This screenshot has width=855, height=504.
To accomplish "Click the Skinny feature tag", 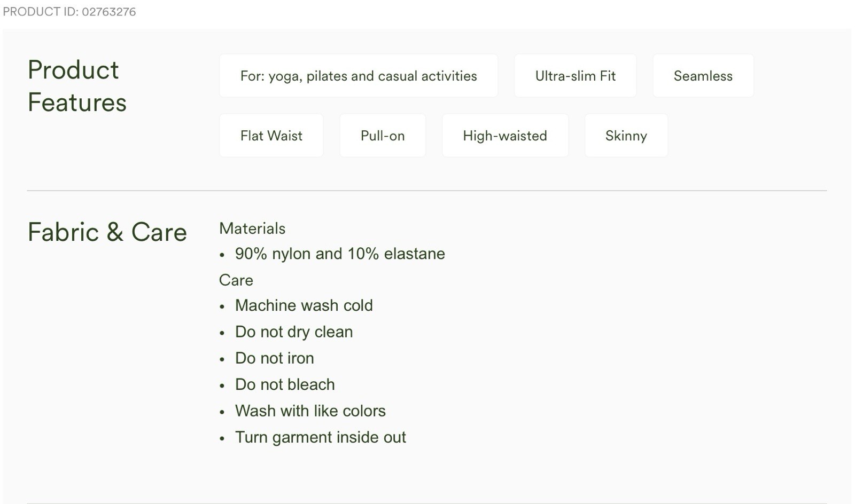I will (626, 136).
